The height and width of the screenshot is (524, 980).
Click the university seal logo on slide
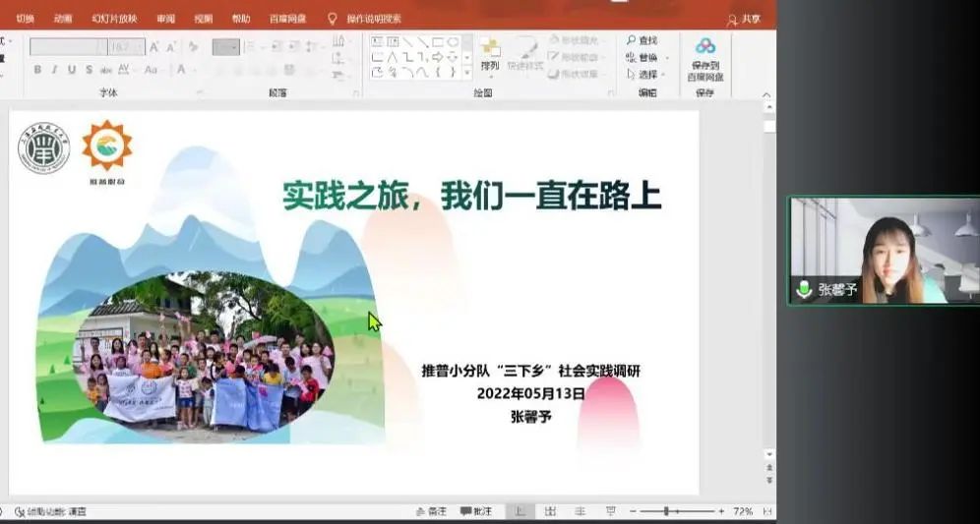click(x=43, y=148)
